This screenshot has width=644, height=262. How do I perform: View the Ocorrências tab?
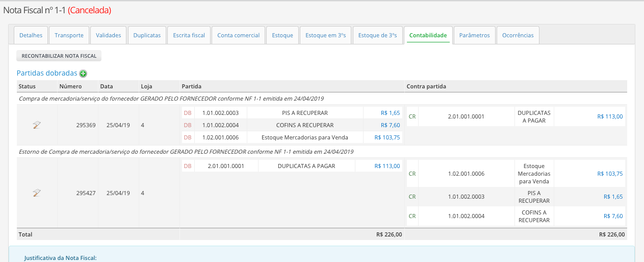[x=518, y=35]
